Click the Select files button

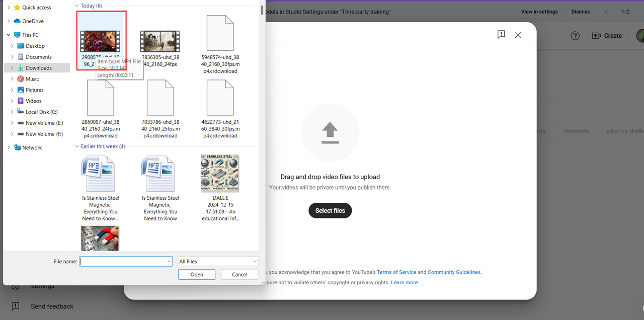pyautogui.click(x=330, y=210)
